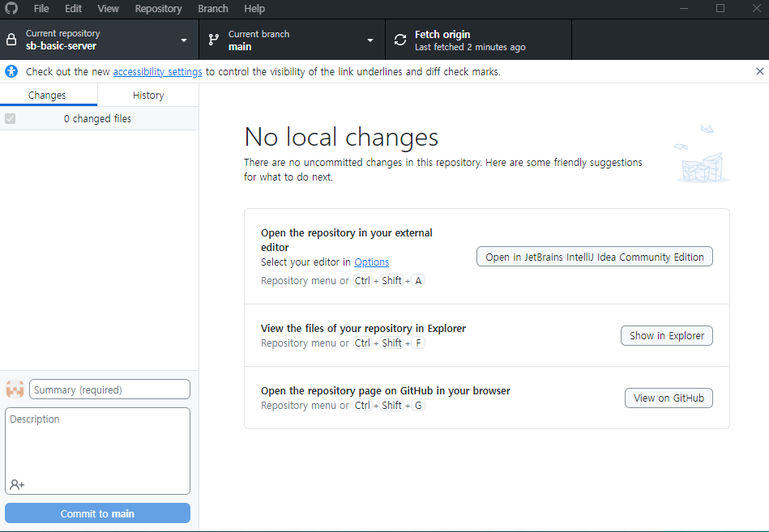This screenshot has width=769, height=532.
Task: Minimize the GitHub Desktop window
Action: click(684, 8)
